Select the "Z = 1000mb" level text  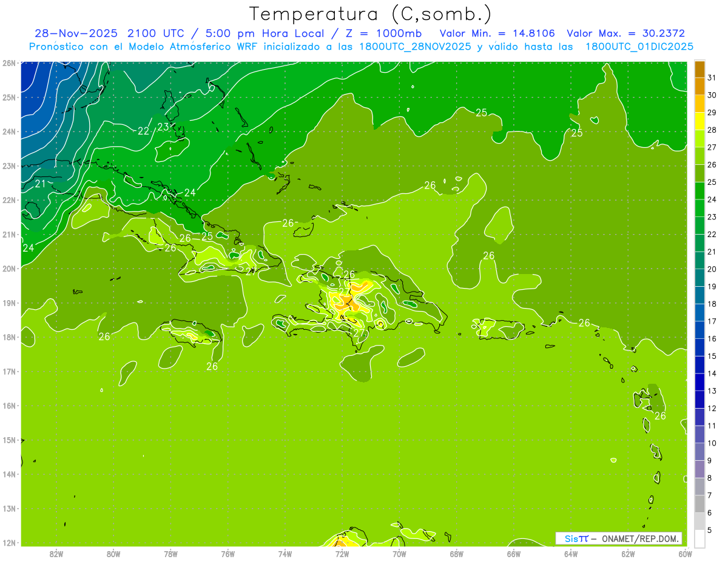pos(383,33)
